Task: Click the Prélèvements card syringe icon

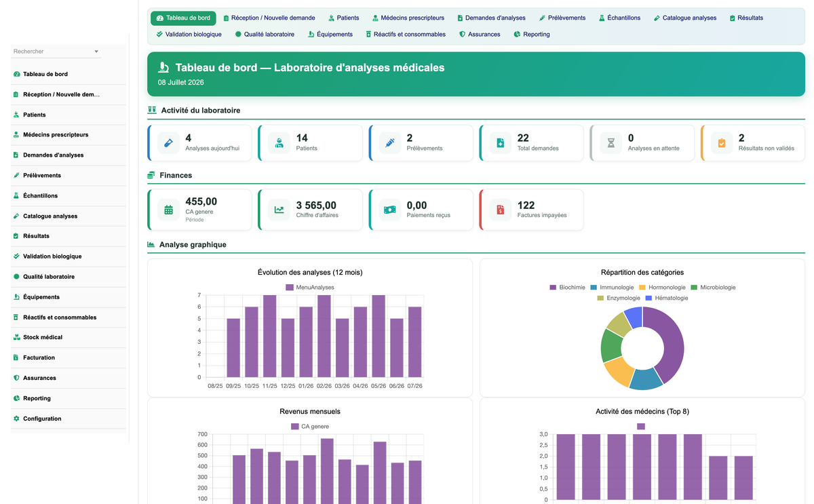Action: coord(390,143)
